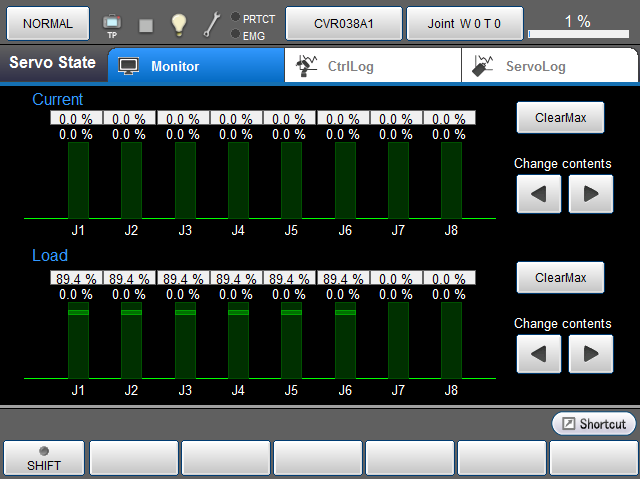The width and height of the screenshot is (640, 479).
Task: Show previous contents for Load graph
Action: (539, 353)
